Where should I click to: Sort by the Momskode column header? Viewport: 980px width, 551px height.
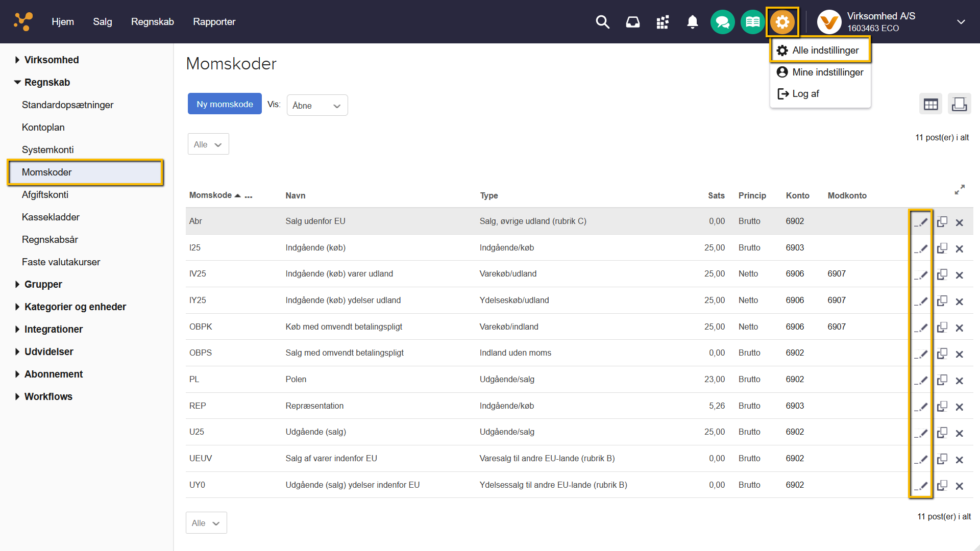(210, 195)
